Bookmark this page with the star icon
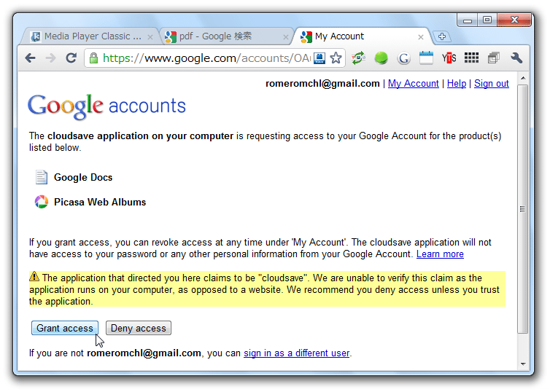This screenshot has width=550, height=392. 336,58
